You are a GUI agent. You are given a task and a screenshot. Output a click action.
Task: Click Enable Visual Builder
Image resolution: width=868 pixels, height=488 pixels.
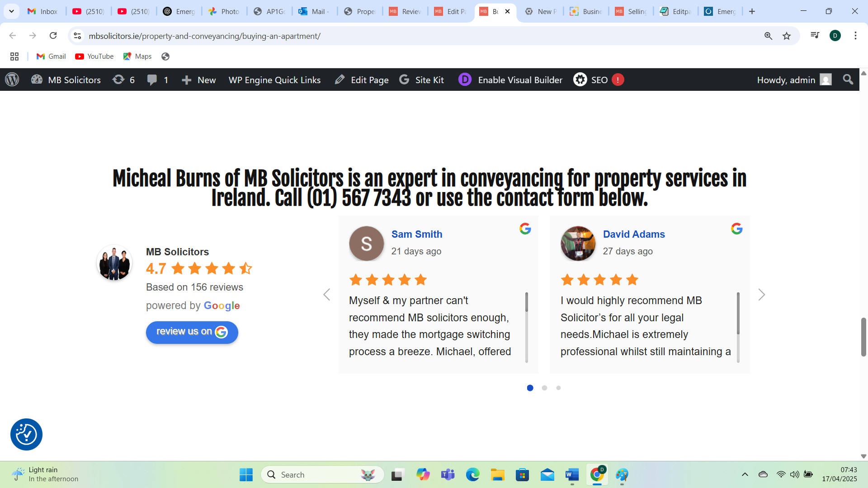pos(510,80)
